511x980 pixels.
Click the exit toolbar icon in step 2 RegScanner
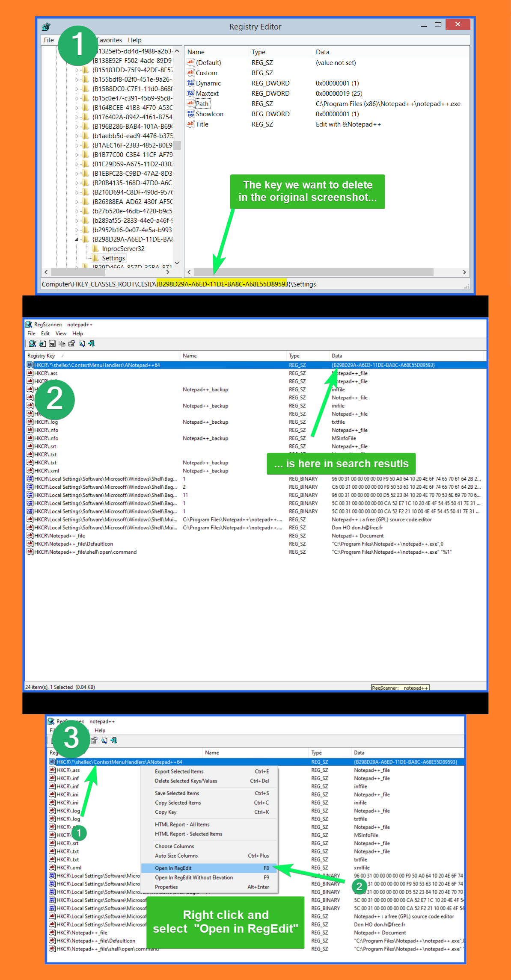[92, 343]
